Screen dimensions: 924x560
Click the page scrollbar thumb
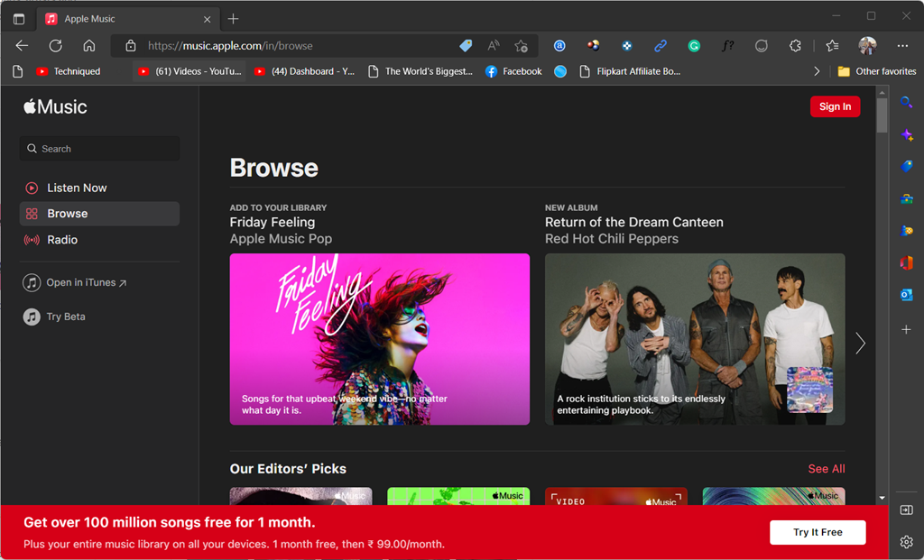(x=882, y=115)
